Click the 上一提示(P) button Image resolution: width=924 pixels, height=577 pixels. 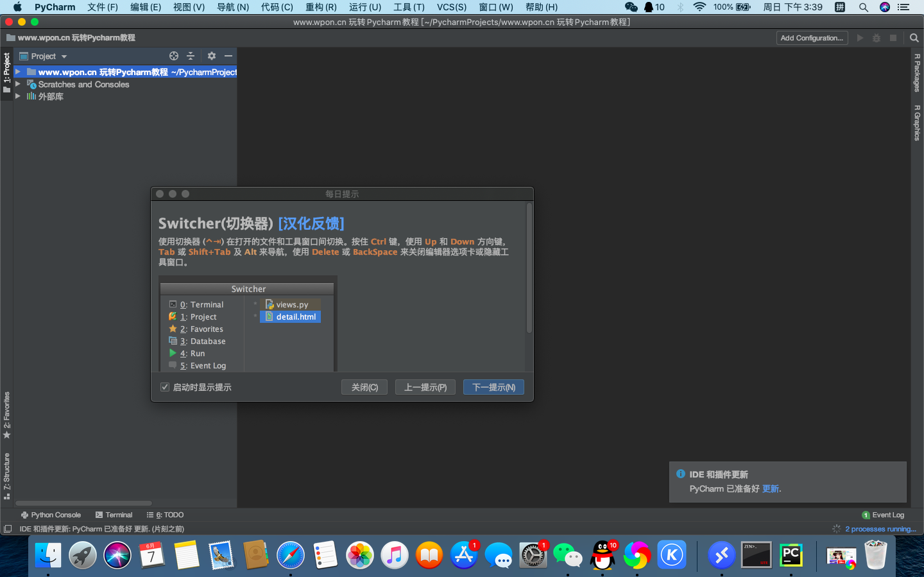(x=425, y=387)
